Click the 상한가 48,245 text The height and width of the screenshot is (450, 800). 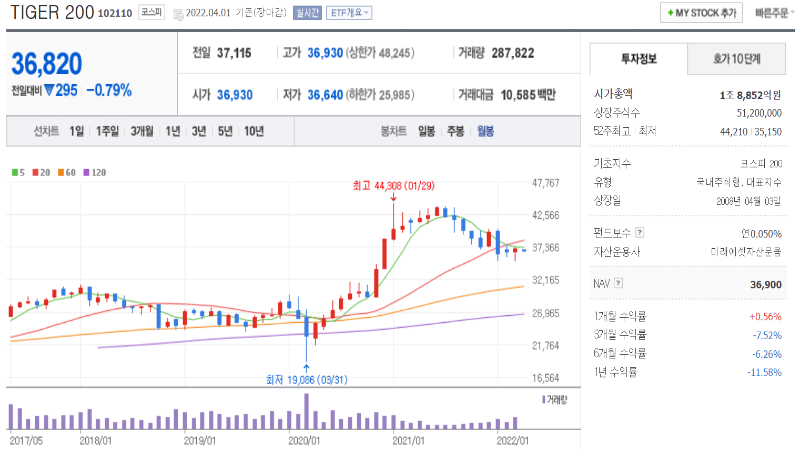380,53
